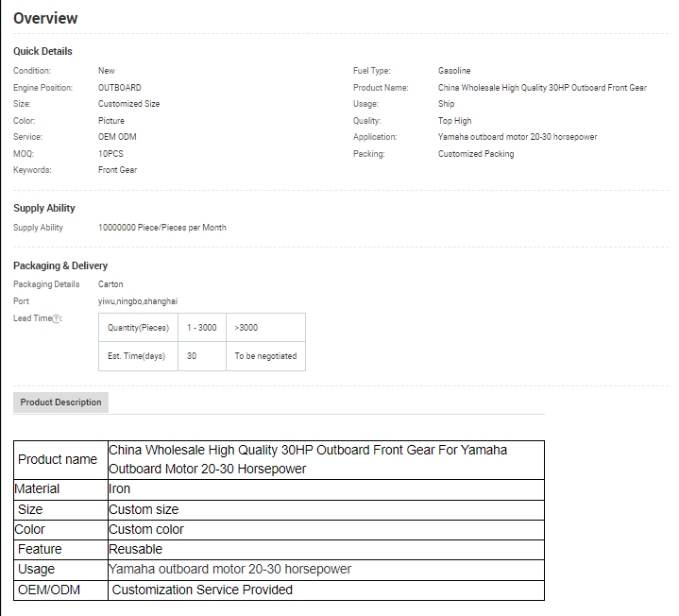Click the 10PCS MOQ value

point(111,153)
